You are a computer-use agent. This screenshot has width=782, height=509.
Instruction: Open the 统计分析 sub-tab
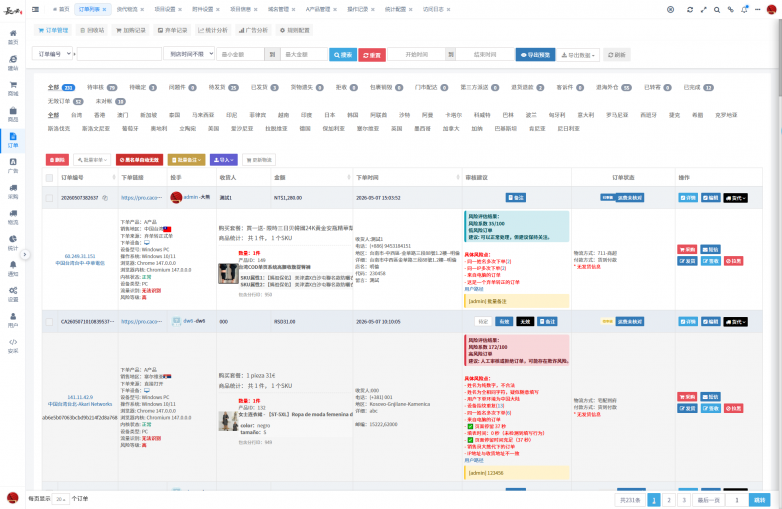(x=213, y=30)
